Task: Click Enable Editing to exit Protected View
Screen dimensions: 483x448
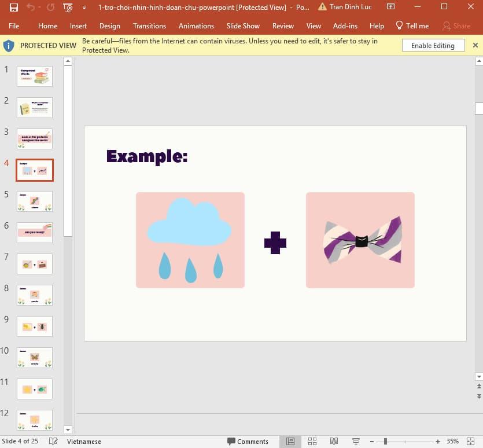Action: tap(433, 45)
